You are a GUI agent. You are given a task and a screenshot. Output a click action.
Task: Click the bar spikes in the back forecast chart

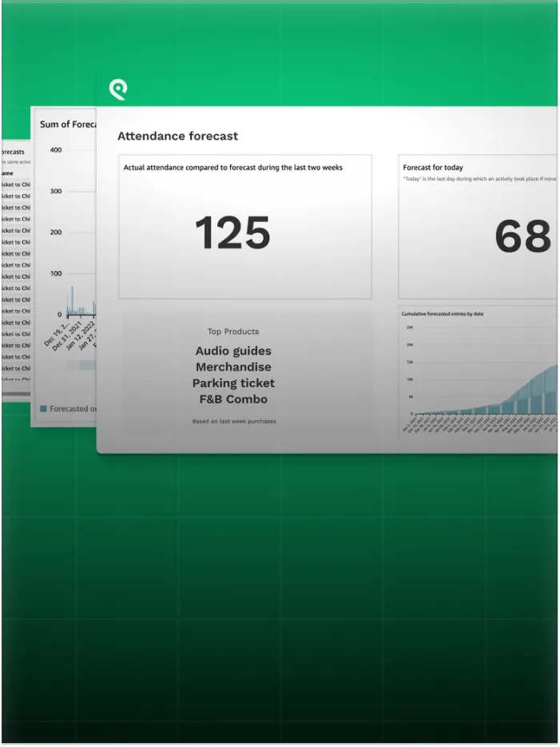tap(81, 301)
